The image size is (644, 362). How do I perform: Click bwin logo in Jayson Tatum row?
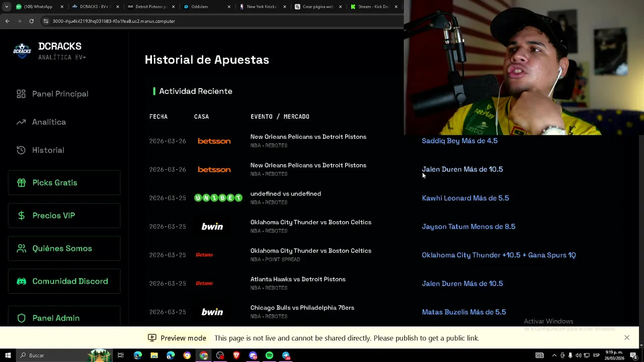point(212,227)
